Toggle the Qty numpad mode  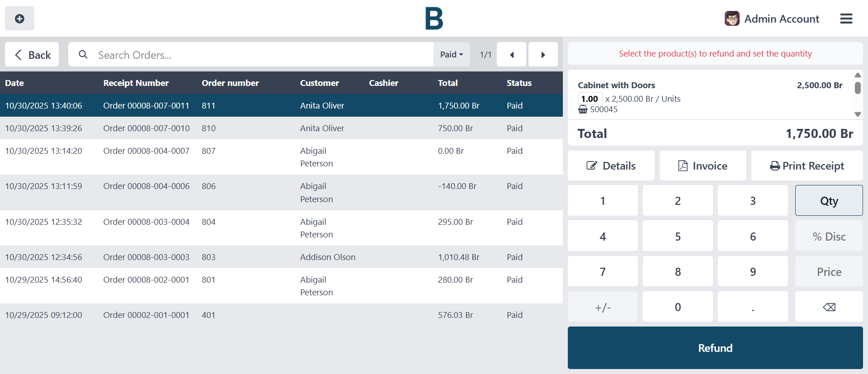(829, 201)
